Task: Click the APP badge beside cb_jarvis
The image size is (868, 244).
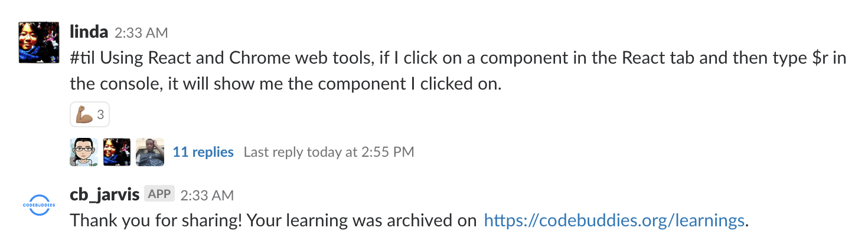Action: tap(159, 194)
